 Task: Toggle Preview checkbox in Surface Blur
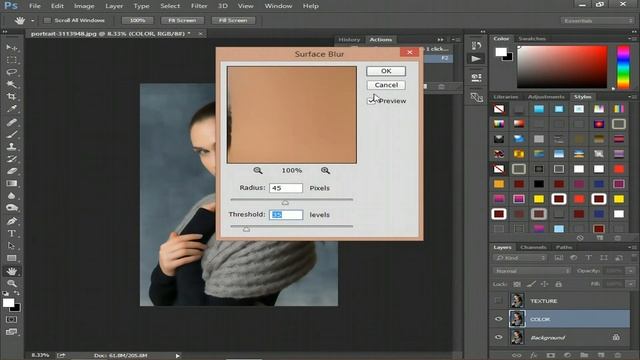coord(371,100)
